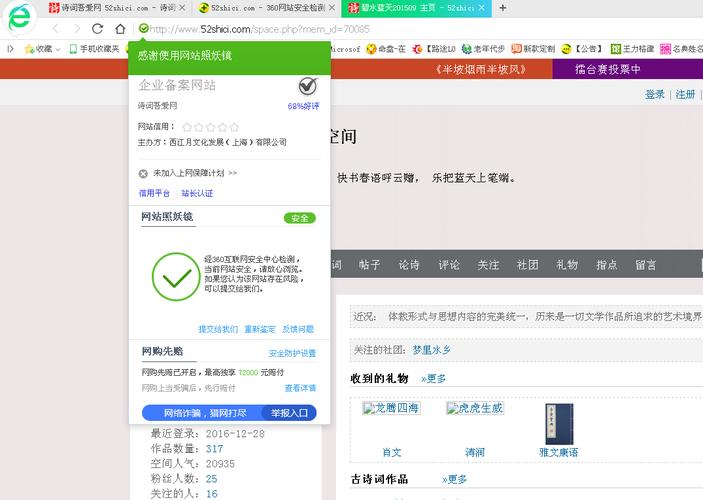Go forward with the forward arrow

(77, 29)
